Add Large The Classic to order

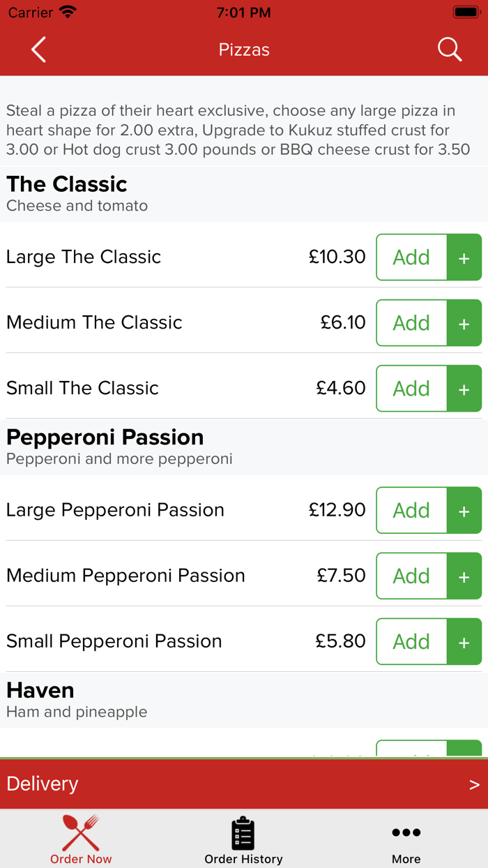coord(411,257)
